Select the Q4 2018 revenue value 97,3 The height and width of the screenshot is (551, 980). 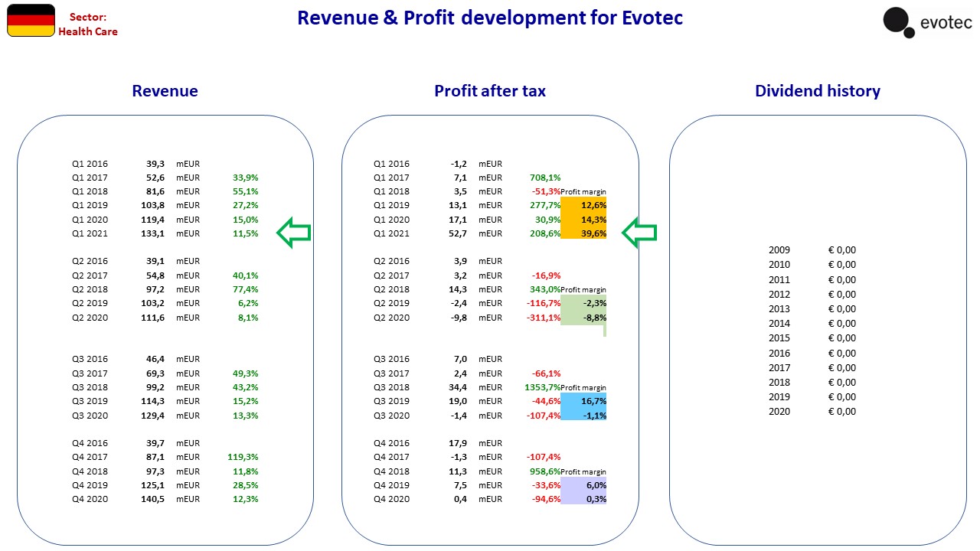(157, 471)
